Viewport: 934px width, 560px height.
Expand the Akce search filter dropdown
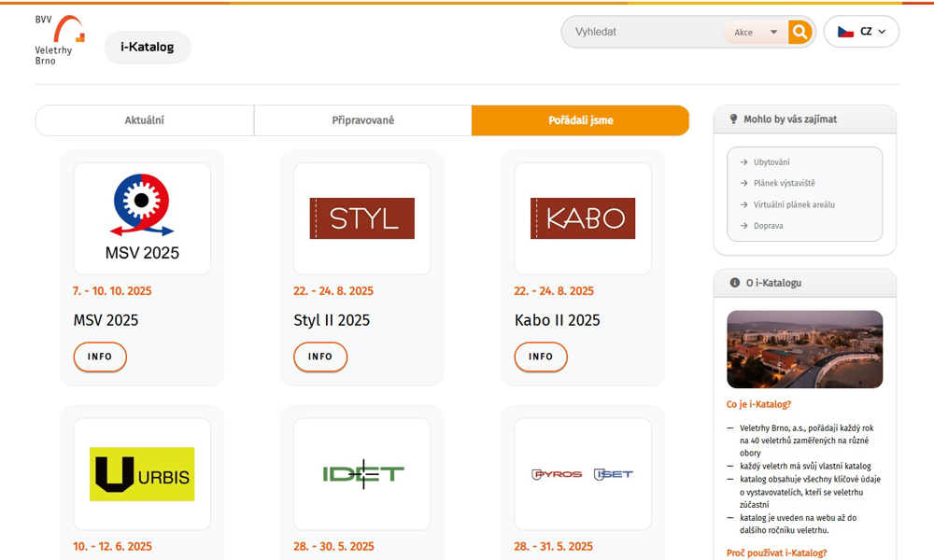coord(756,33)
